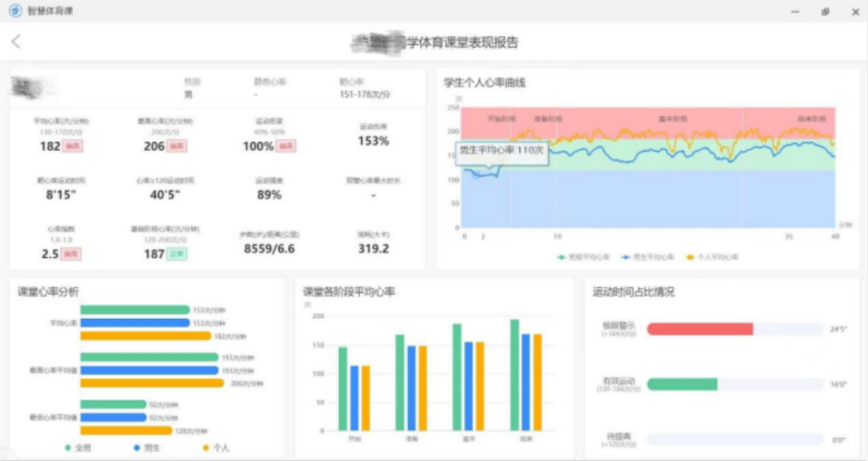This screenshot has width=868, height=461.
Task: Maximize the window using the restore button
Action: coord(825,12)
